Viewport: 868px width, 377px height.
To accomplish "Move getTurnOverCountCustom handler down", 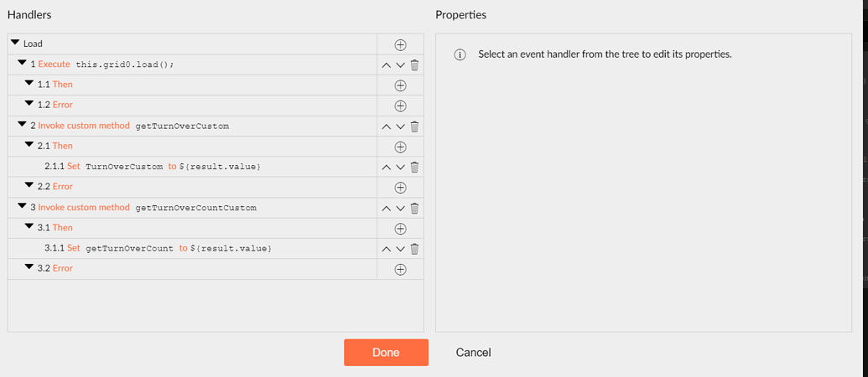I will [400, 209].
